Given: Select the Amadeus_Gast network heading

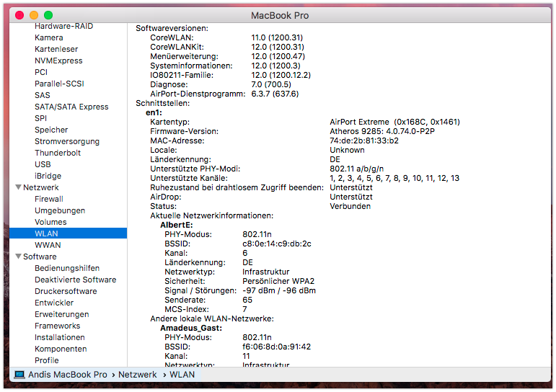Looking at the screenshot, I should (191, 328).
